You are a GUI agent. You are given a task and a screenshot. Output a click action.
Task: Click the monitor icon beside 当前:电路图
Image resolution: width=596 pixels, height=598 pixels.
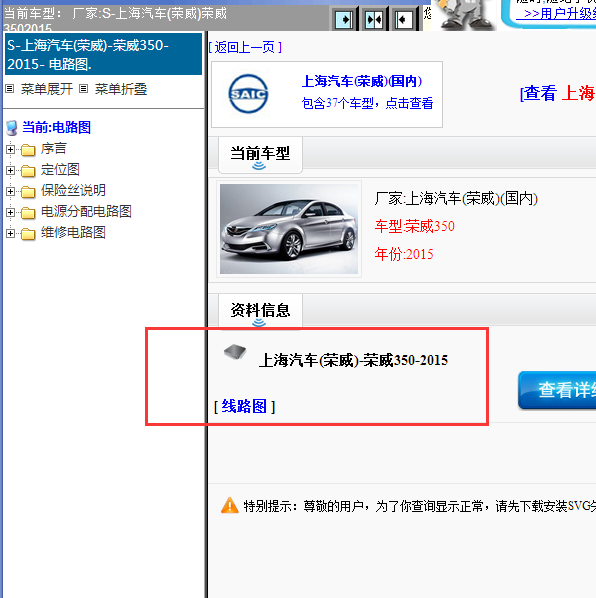(12, 128)
